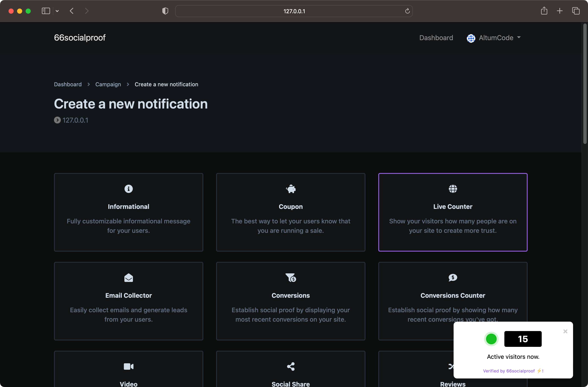The height and width of the screenshot is (387, 588).
Task: Click the Coupon piggy bank icon
Action: tap(291, 189)
